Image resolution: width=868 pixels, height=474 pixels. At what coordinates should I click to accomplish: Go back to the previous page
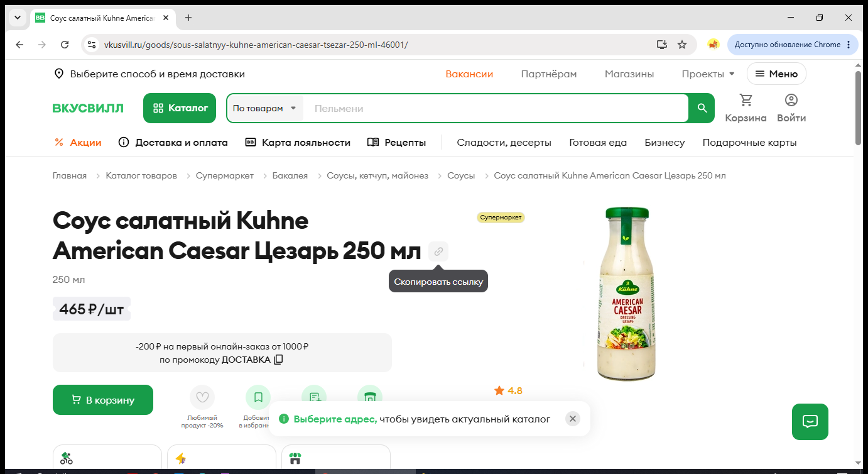pyautogui.click(x=19, y=45)
